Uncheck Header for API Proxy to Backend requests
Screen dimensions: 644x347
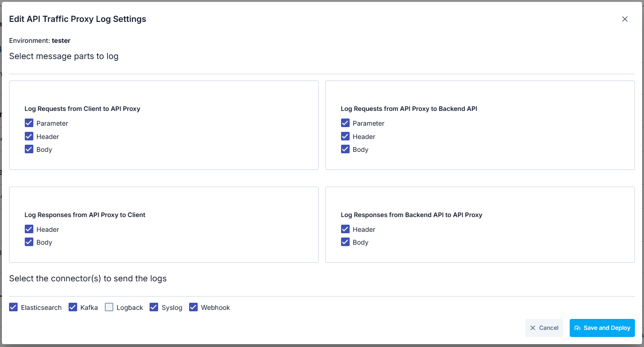tap(345, 137)
